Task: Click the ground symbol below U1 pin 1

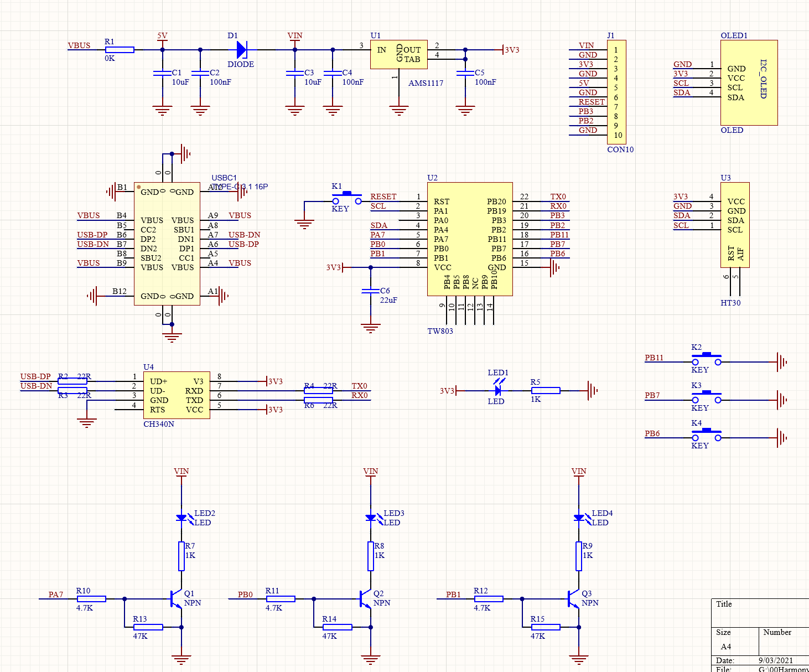Action: pos(399,111)
